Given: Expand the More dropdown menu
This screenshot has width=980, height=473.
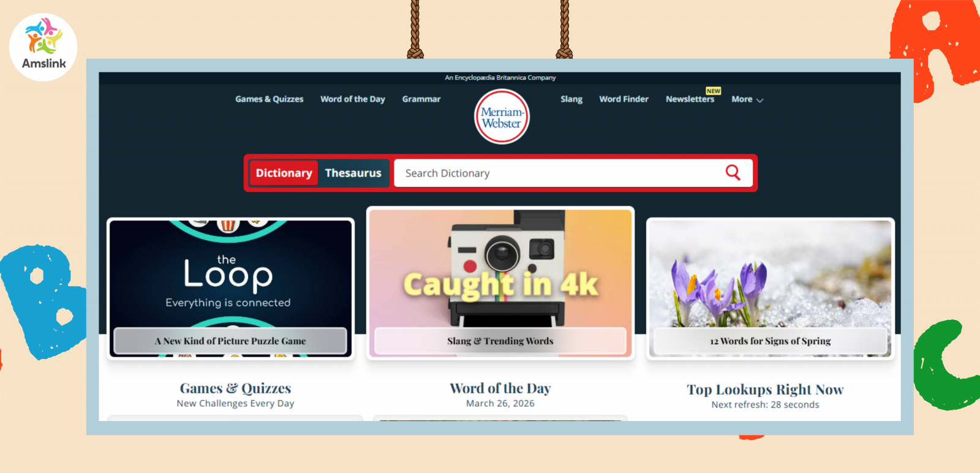Looking at the screenshot, I should tap(747, 99).
